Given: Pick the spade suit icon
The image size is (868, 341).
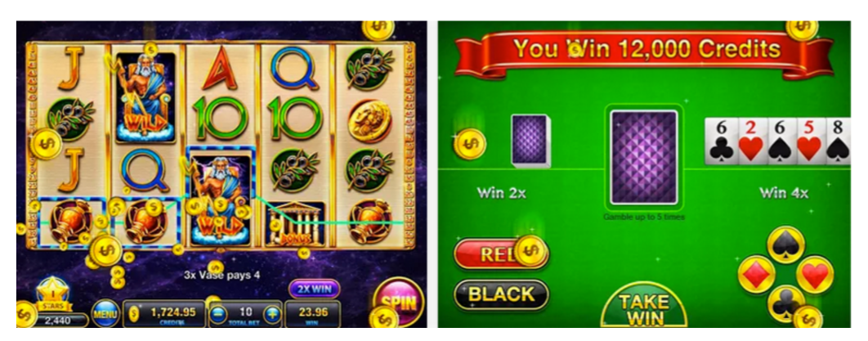Looking at the screenshot, I should pyautogui.click(x=785, y=245).
